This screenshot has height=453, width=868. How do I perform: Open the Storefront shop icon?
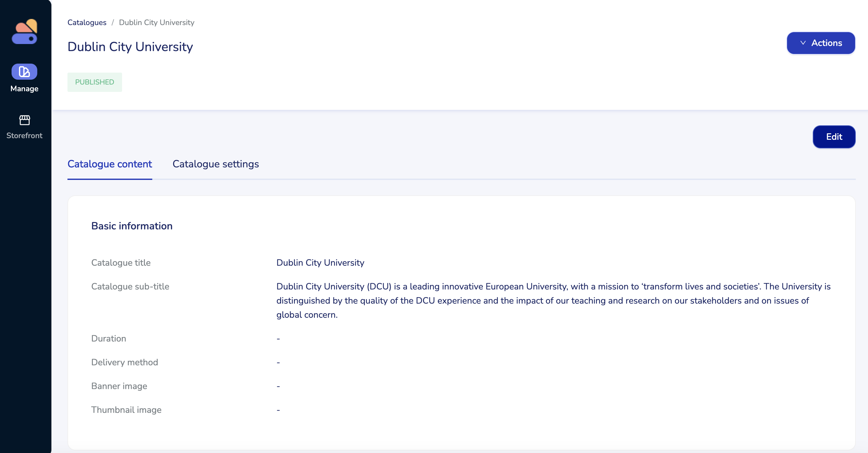point(24,120)
